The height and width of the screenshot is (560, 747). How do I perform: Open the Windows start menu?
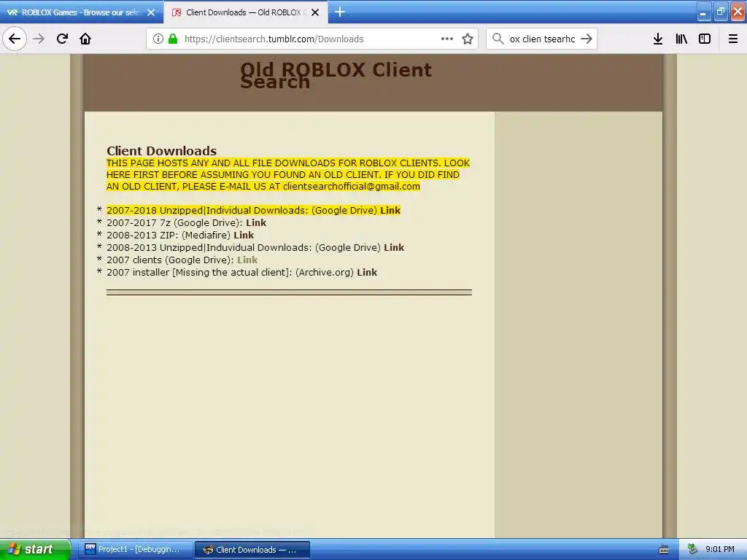35,549
